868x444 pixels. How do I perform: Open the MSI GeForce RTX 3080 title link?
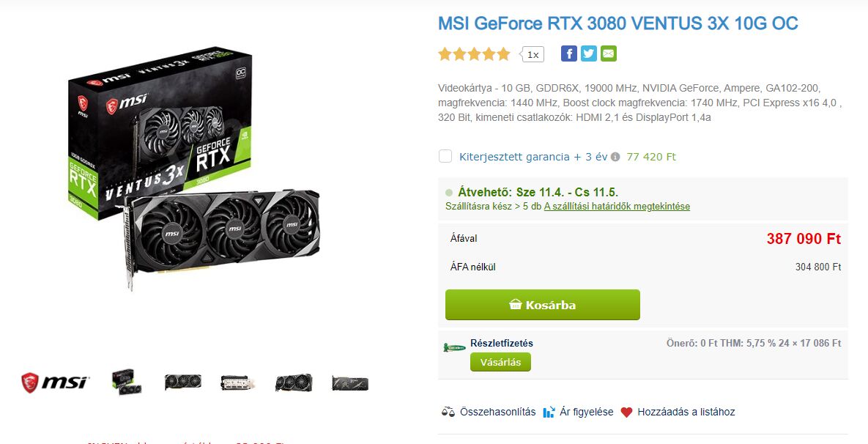coord(617,23)
